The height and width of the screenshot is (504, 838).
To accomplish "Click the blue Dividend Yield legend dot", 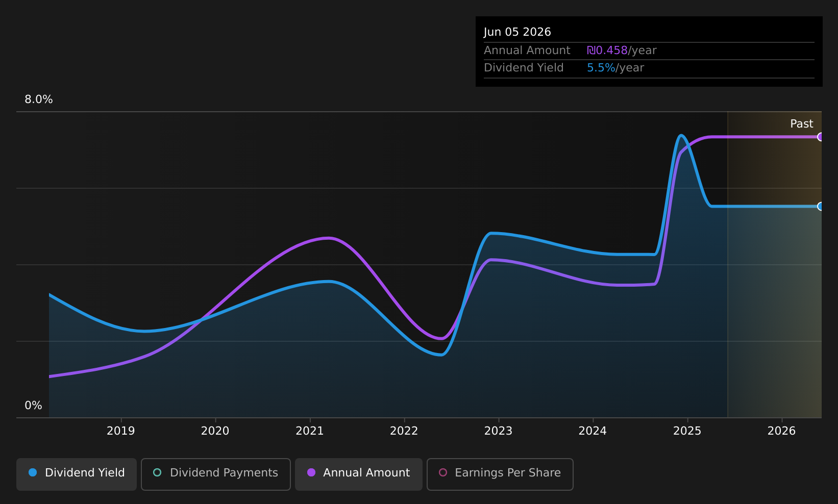I will 33,472.
